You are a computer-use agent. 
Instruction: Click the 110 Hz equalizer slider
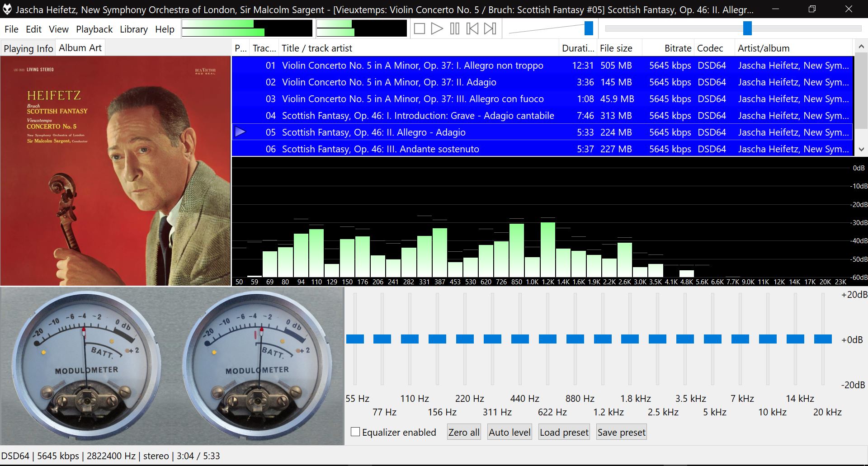click(410, 339)
